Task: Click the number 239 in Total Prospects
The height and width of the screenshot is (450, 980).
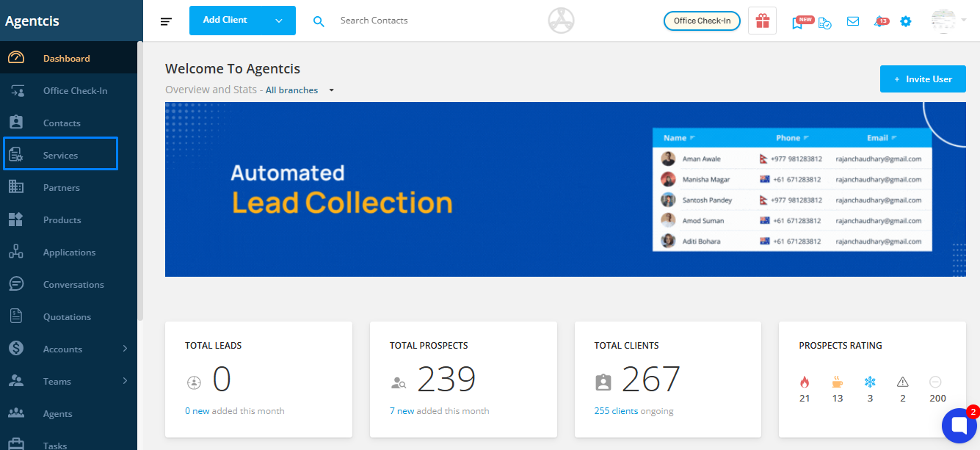Action: click(x=446, y=380)
